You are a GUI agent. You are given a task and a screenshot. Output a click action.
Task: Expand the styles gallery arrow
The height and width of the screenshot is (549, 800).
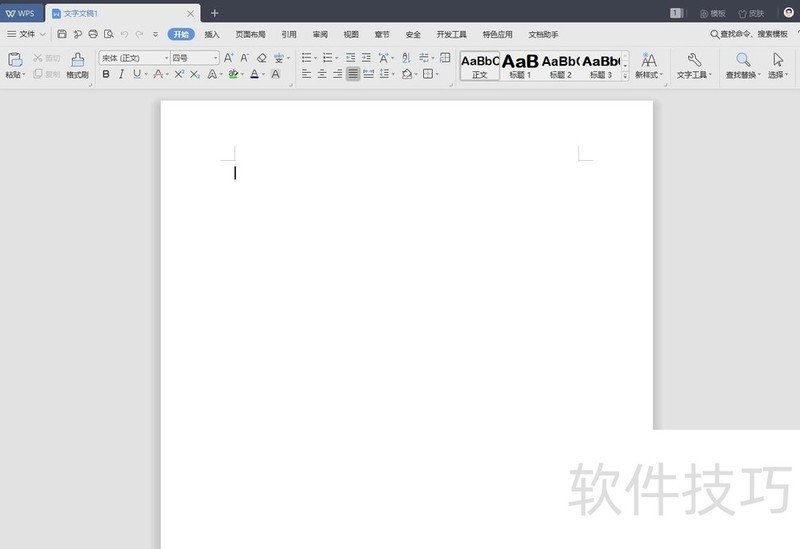click(x=625, y=76)
